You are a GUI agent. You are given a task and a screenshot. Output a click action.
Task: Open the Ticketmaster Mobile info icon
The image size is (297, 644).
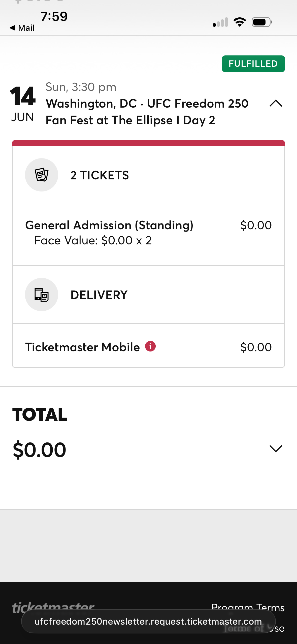(x=150, y=346)
